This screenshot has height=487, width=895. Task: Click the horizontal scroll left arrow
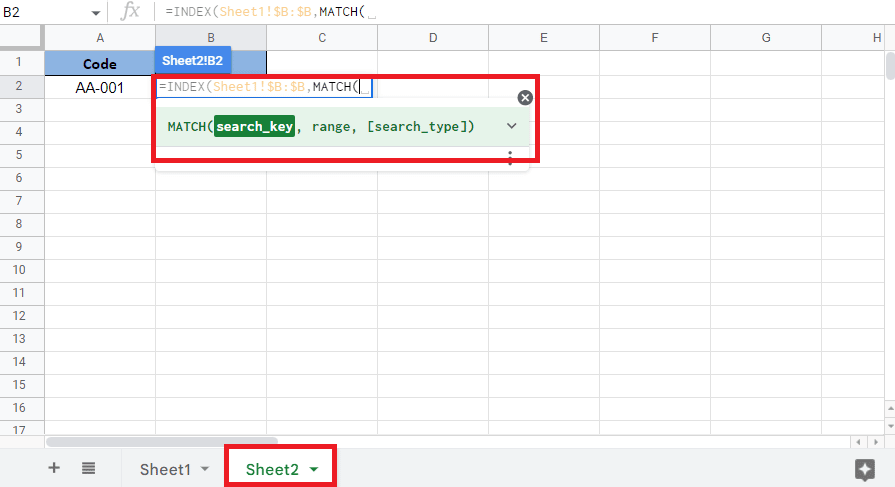tap(856, 441)
